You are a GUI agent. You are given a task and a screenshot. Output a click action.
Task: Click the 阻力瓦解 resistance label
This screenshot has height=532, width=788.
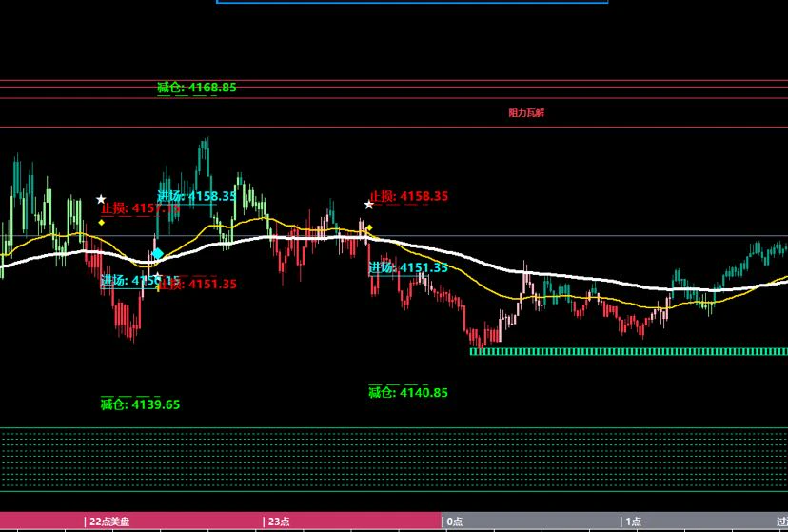[x=526, y=113]
